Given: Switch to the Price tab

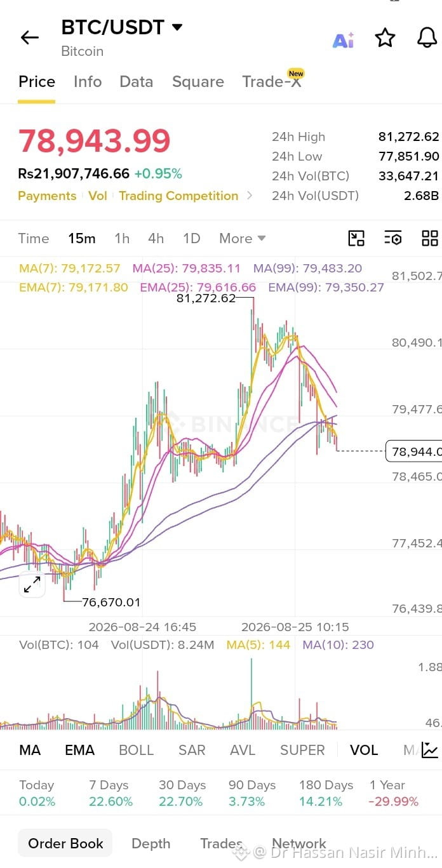Looking at the screenshot, I should coord(37,82).
